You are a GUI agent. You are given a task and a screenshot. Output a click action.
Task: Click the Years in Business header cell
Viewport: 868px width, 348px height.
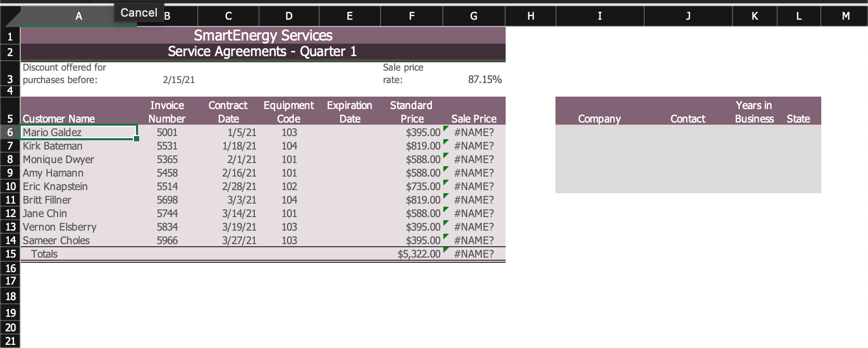tap(754, 111)
